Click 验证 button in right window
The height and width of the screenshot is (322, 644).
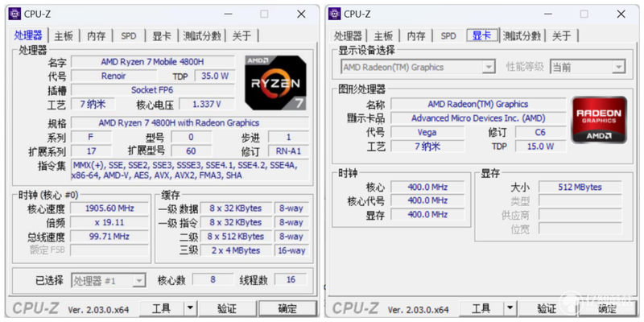[547, 308]
